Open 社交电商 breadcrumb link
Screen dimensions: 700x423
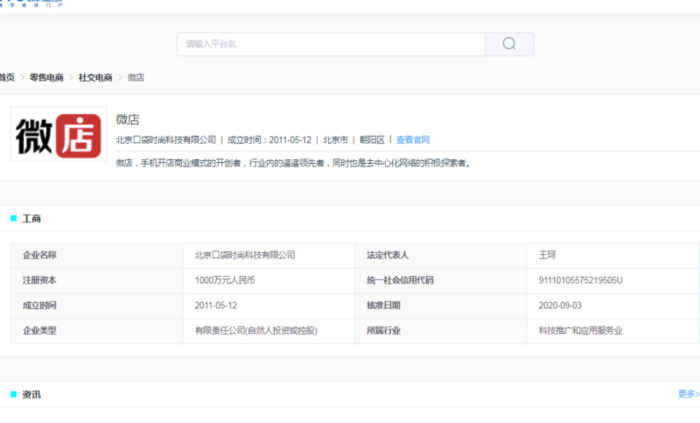[95, 78]
